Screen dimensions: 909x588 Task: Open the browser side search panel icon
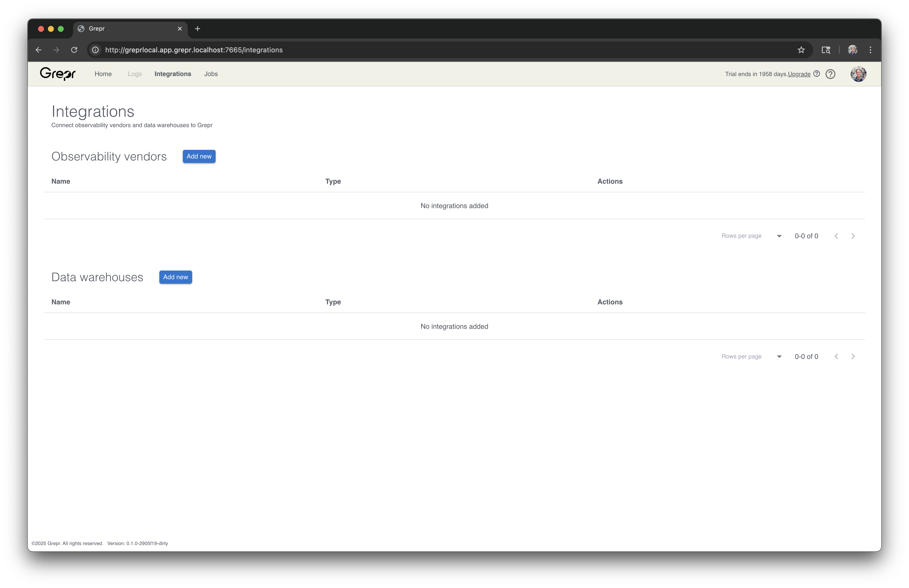click(x=826, y=50)
